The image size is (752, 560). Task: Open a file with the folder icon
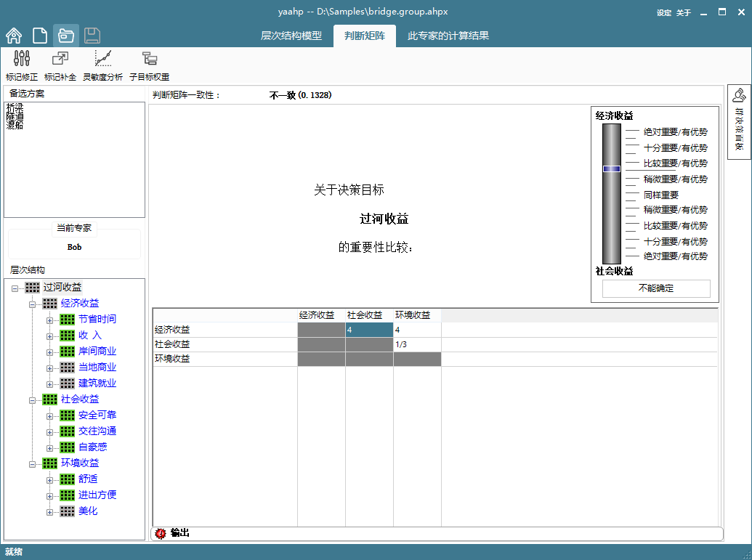click(65, 36)
